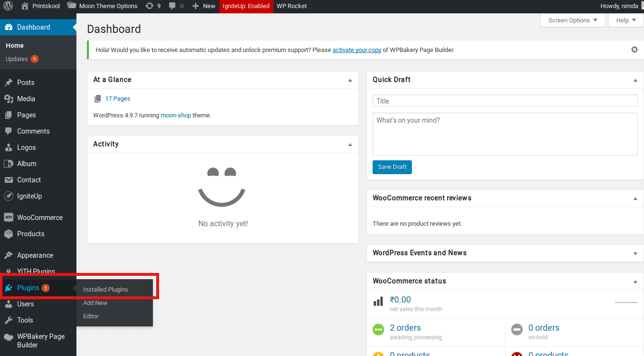
Task: Click the Tools wrench icon
Action: pyautogui.click(x=9, y=320)
